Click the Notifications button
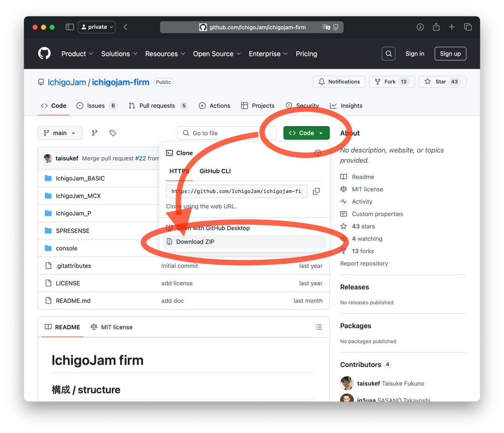The height and width of the screenshot is (433, 504). (339, 82)
